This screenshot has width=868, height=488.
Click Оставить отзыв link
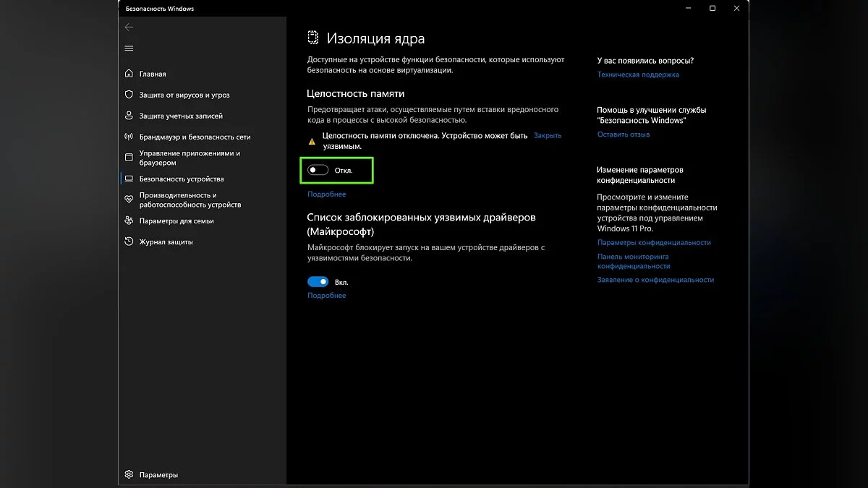[x=624, y=134]
